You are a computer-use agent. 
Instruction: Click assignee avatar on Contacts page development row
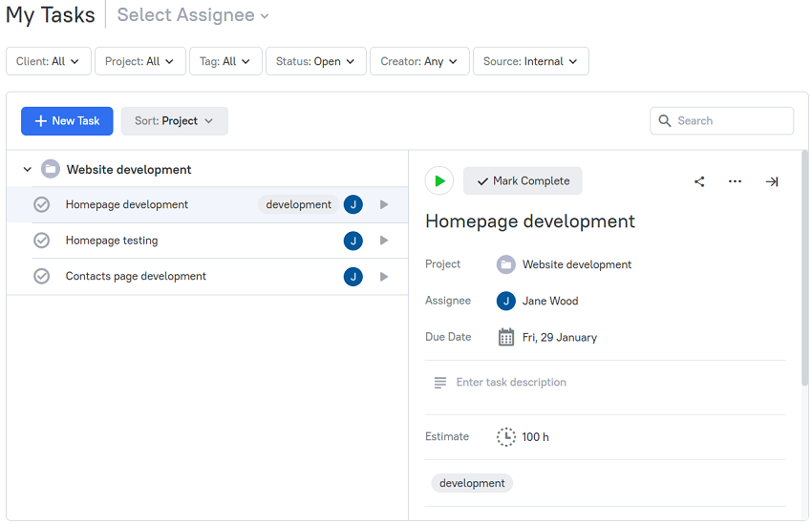click(353, 277)
